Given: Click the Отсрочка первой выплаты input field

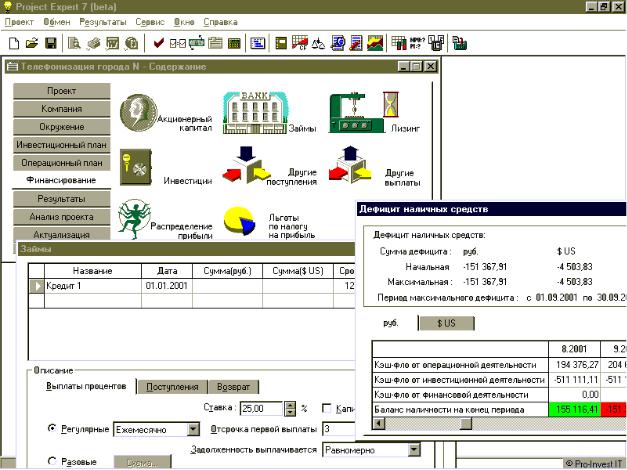Looking at the screenshot, I should [339, 429].
